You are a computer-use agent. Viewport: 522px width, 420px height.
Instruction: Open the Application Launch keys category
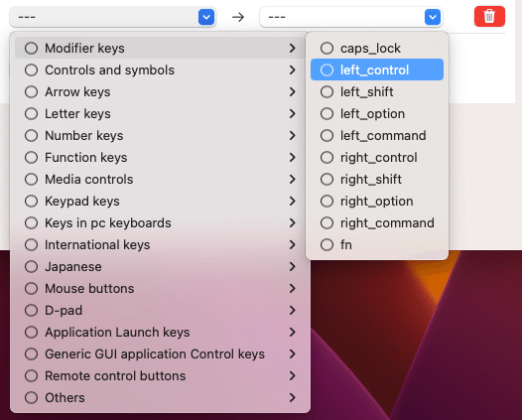(x=160, y=332)
